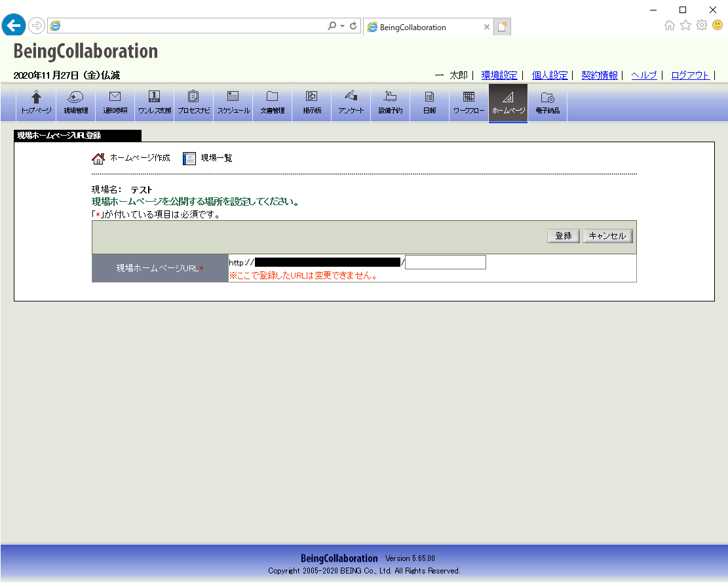Open browser Tools gear icon

(702, 25)
